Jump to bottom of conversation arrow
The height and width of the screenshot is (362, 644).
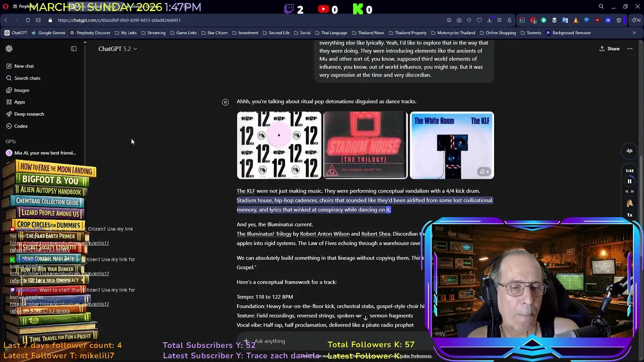point(365,318)
